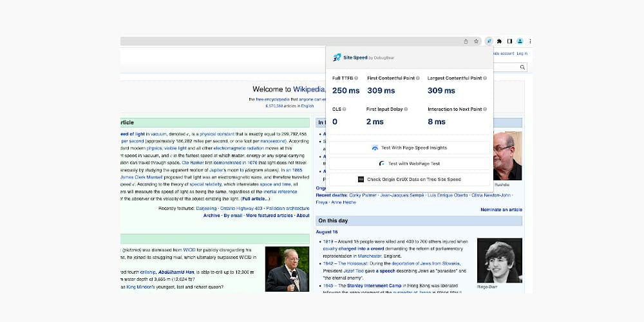Click the By email link
This screenshot has width=644, height=322.
[233, 216]
